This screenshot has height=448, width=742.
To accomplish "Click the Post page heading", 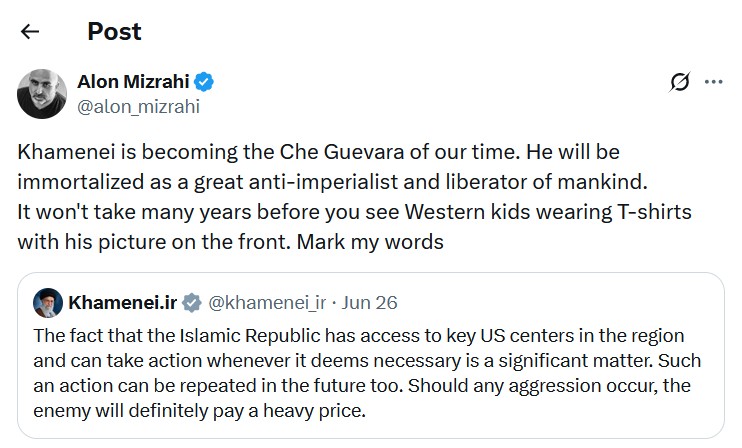I will [x=114, y=32].
